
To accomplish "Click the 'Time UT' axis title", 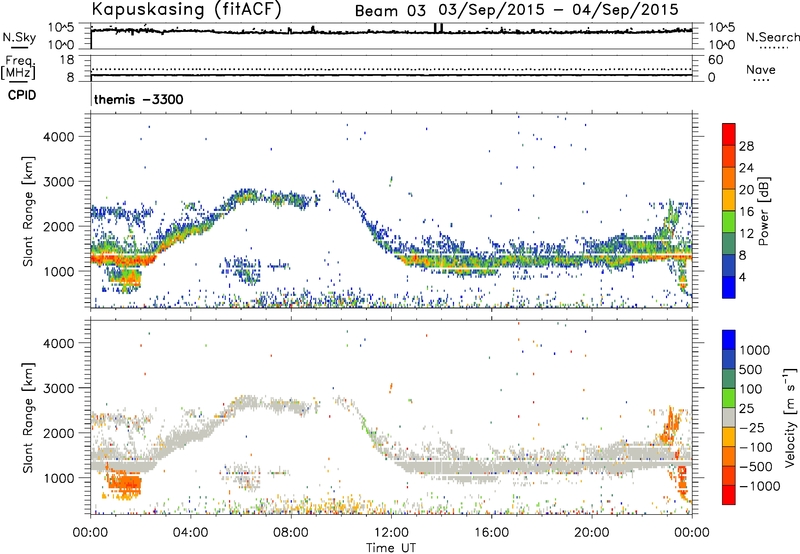I will point(391,548).
